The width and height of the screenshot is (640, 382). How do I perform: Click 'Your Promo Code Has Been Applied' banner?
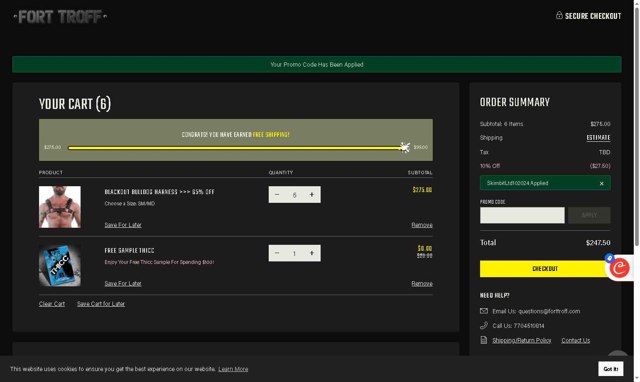click(x=317, y=64)
